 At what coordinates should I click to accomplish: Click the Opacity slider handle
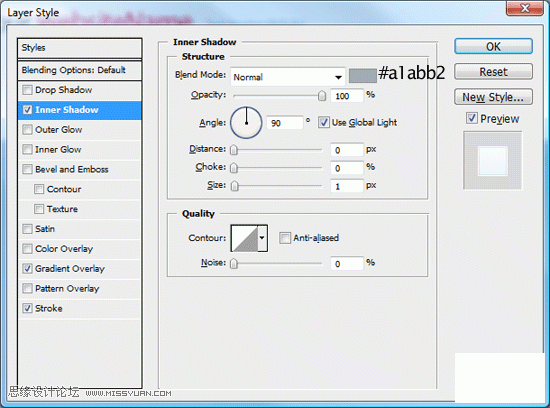pyautogui.click(x=322, y=95)
